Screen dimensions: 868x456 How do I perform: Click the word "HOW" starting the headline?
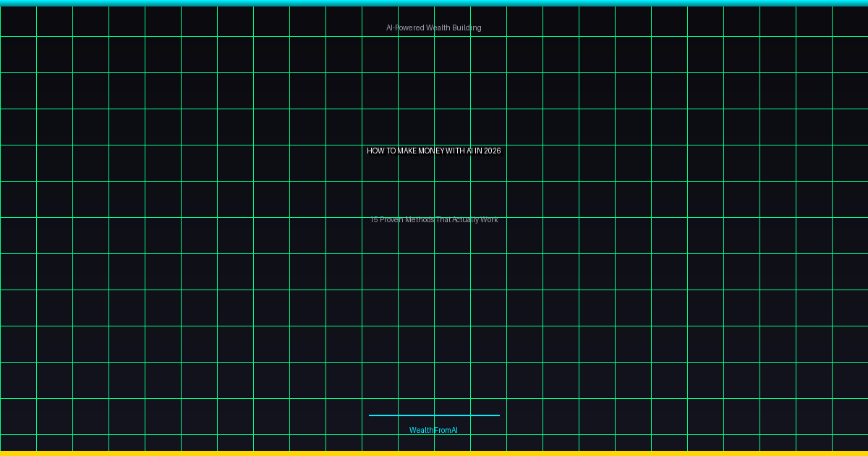(376, 151)
